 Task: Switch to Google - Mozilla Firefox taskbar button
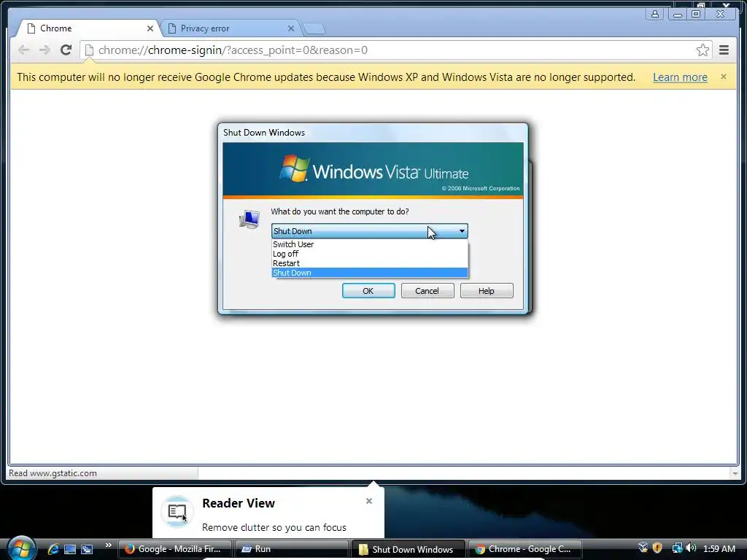(x=174, y=549)
